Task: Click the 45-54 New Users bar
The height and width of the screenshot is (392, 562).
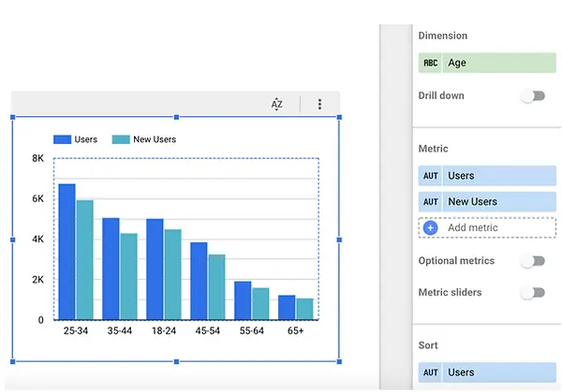Action: [x=217, y=287]
